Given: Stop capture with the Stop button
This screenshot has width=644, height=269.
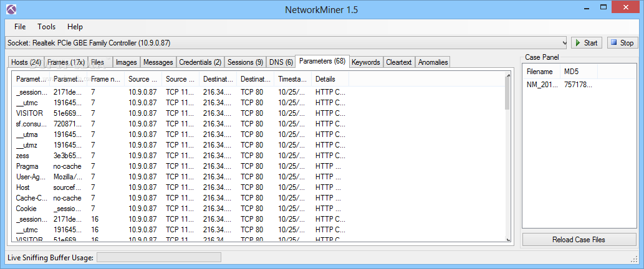Looking at the screenshot, I should [x=622, y=42].
